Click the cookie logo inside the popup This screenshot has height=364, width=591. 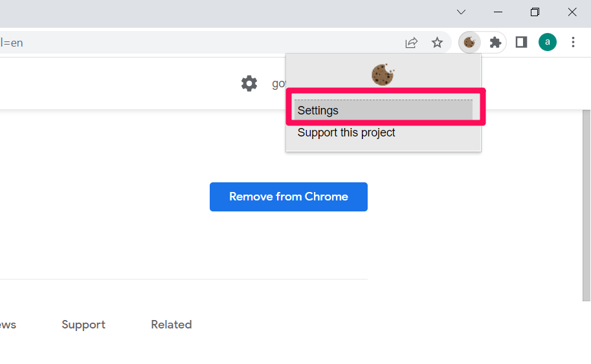(x=383, y=75)
